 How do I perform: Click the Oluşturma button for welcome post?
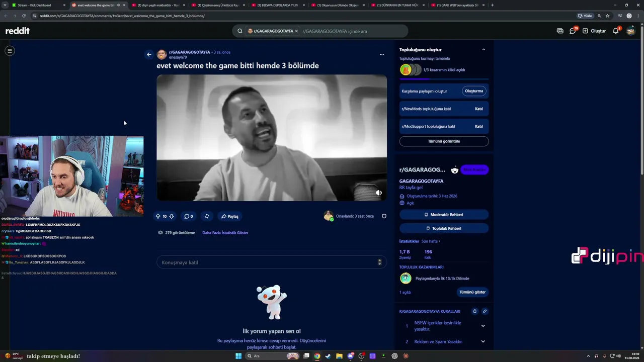click(x=474, y=91)
